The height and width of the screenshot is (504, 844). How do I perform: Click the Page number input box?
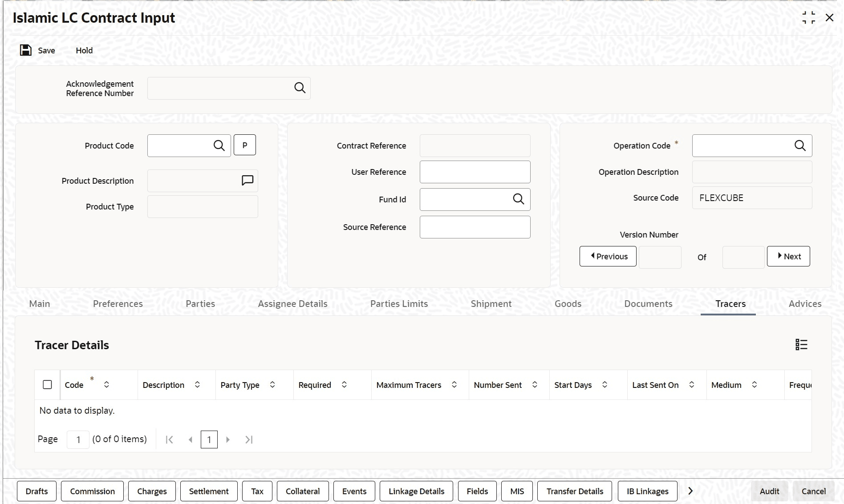[x=78, y=439]
